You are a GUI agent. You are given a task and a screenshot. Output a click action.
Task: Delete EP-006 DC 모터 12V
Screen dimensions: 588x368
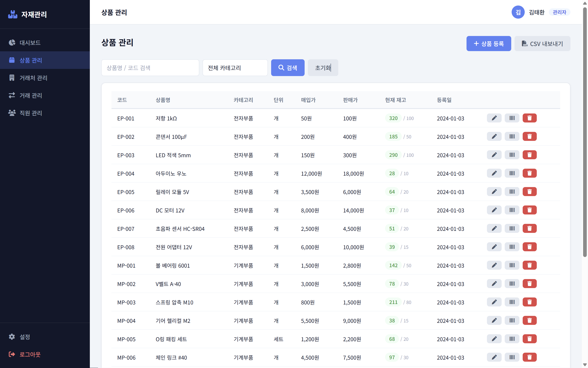coord(529,210)
